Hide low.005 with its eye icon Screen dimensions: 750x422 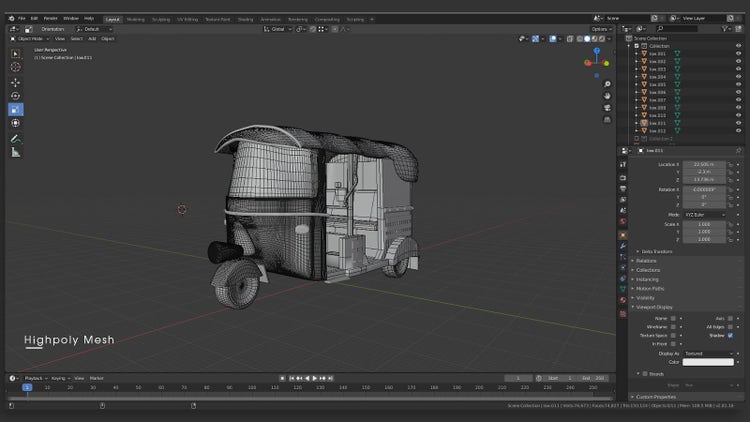[739, 84]
